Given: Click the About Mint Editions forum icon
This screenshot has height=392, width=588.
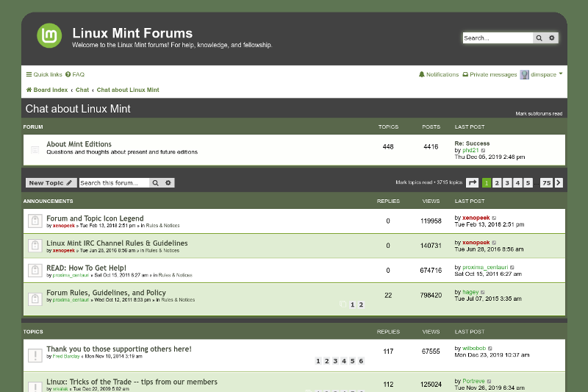Looking at the screenshot, I should pos(35,150).
